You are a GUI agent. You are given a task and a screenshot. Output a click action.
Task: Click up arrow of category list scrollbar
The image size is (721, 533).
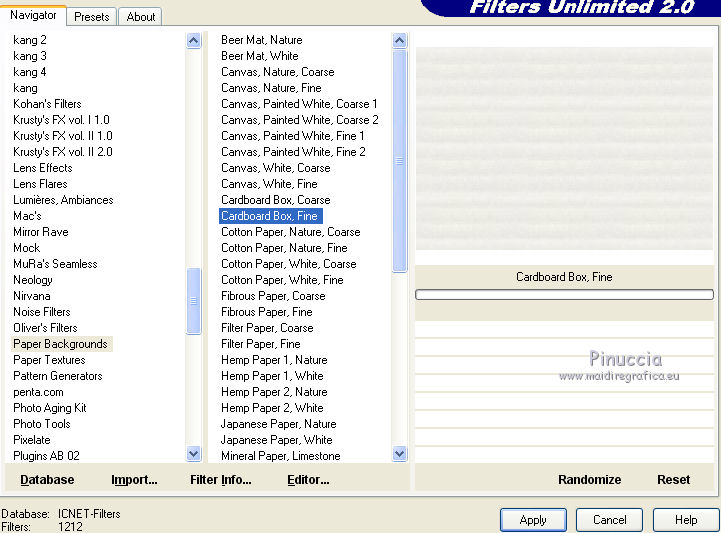tap(194, 41)
